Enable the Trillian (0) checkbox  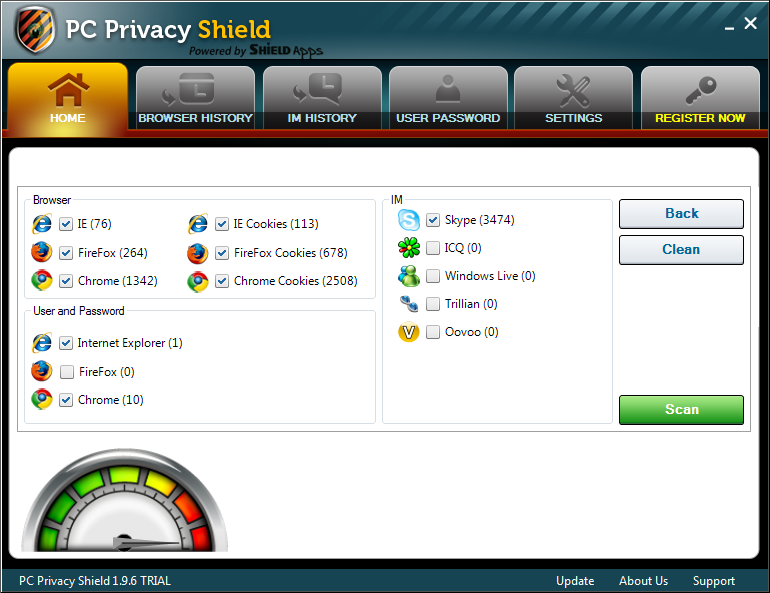click(x=433, y=304)
